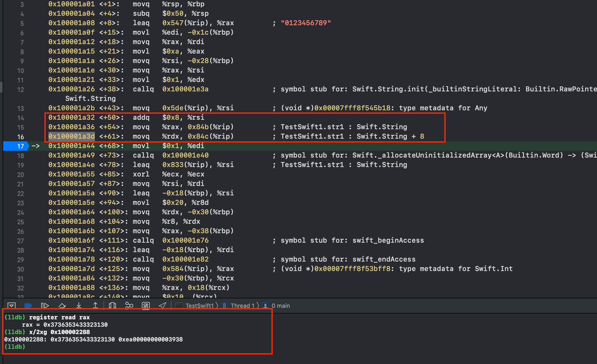Click the callq 0x100001e3a operand

(x=185, y=89)
